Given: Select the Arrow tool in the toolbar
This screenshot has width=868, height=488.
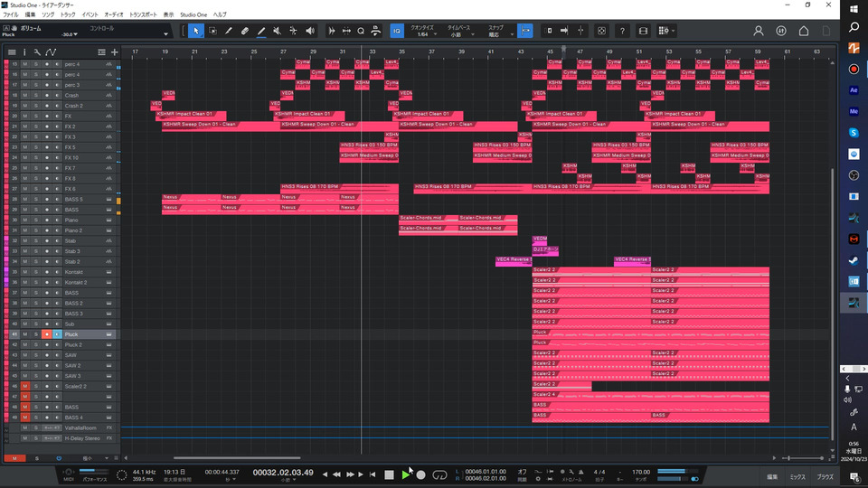Looking at the screenshot, I should pos(196,31).
